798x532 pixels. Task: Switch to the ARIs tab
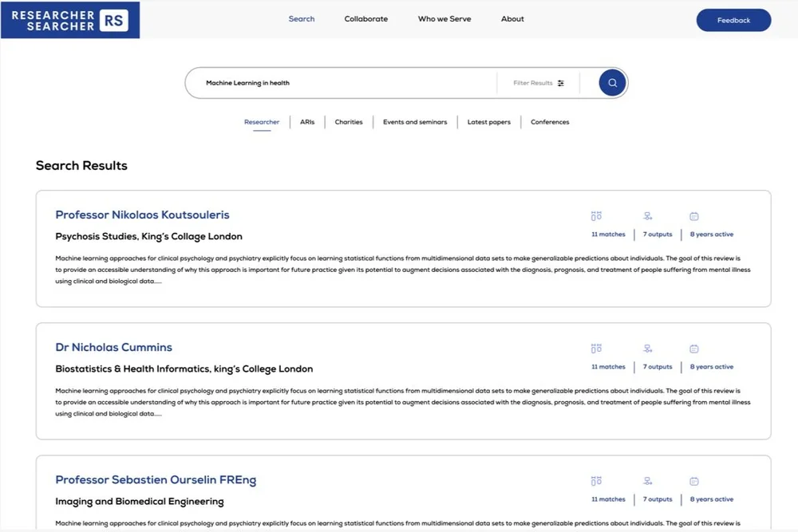(307, 121)
